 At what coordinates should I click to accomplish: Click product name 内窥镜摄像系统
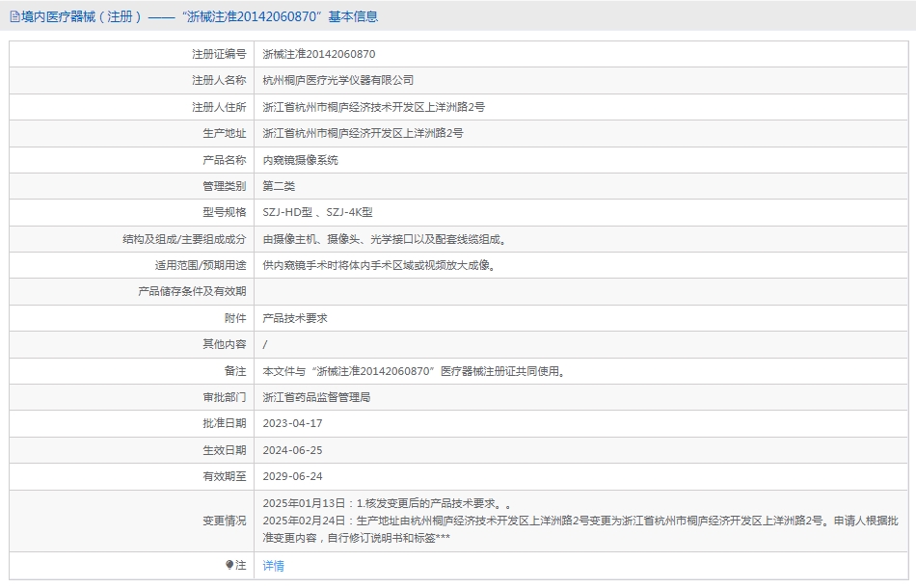point(301,160)
